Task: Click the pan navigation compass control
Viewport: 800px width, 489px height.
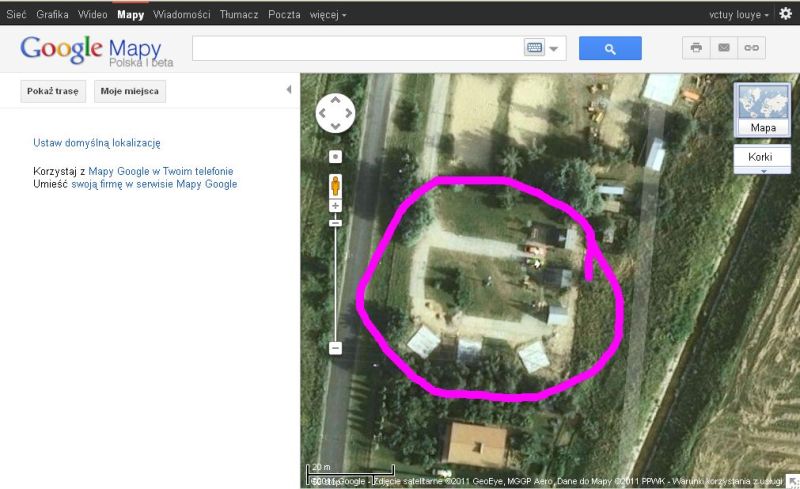Action: click(x=335, y=113)
